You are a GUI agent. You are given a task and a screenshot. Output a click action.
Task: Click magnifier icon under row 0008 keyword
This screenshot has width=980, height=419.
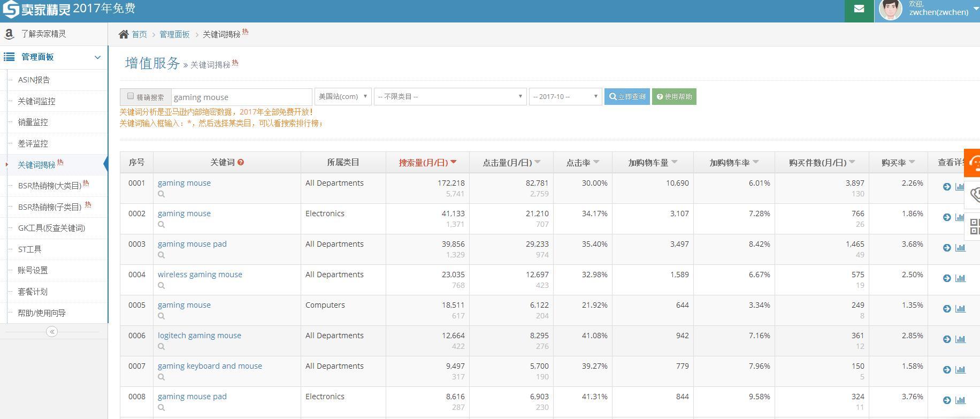point(161,408)
